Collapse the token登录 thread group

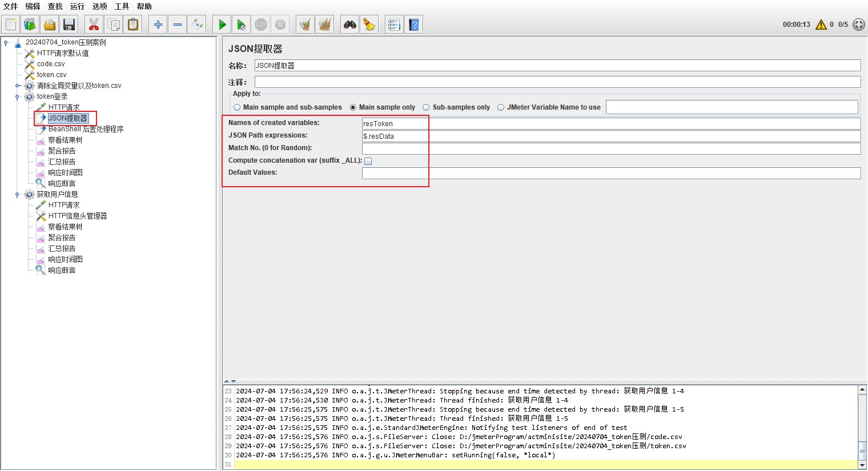pyautogui.click(x=18, y=97)
